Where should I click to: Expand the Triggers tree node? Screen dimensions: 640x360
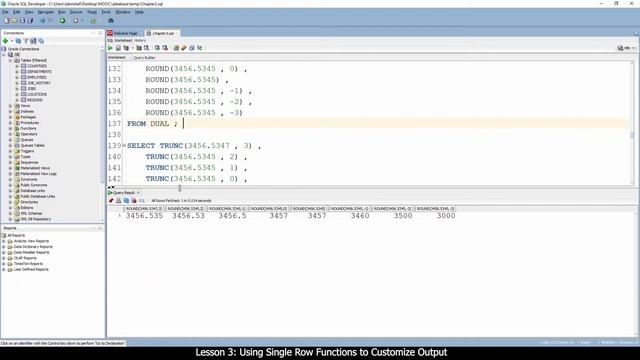(x=11, y=151)
